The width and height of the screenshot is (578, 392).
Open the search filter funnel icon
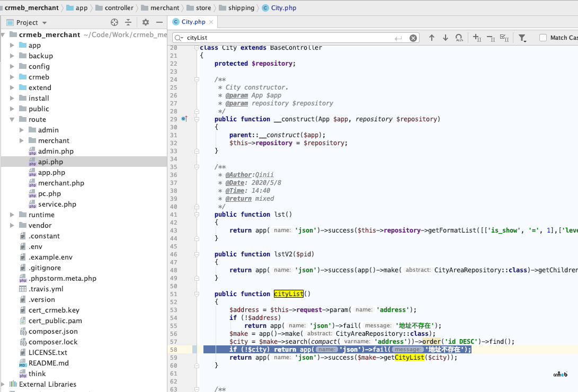pyautogui.click(x=522, y=38)
